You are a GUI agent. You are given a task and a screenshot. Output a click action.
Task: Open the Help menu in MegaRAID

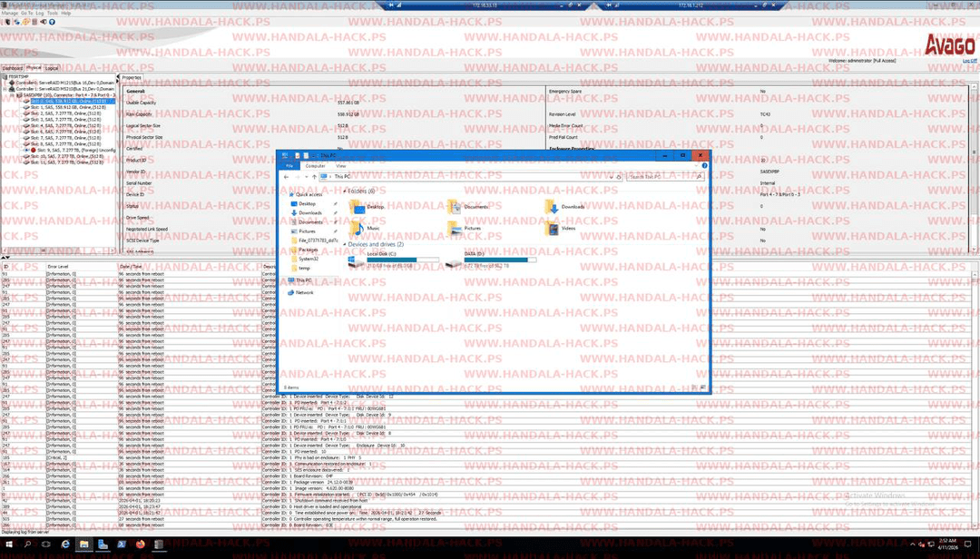coord(65,13)
